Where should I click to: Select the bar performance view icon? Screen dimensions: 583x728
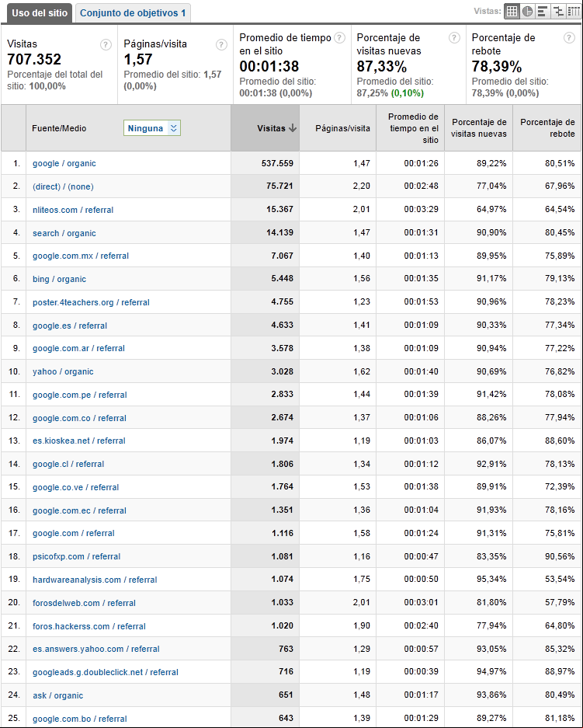(x=542, y=12)
